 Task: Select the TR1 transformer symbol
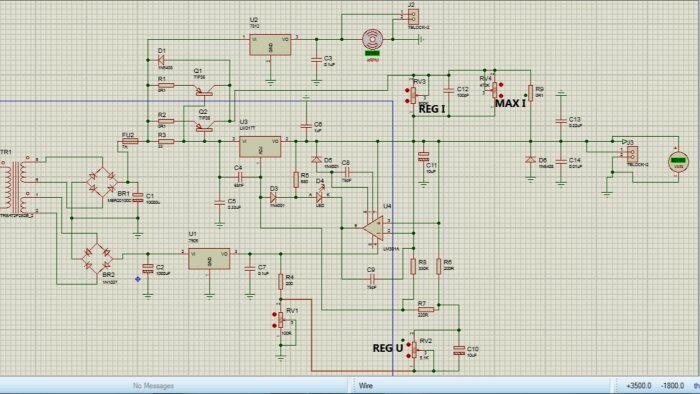14,187
